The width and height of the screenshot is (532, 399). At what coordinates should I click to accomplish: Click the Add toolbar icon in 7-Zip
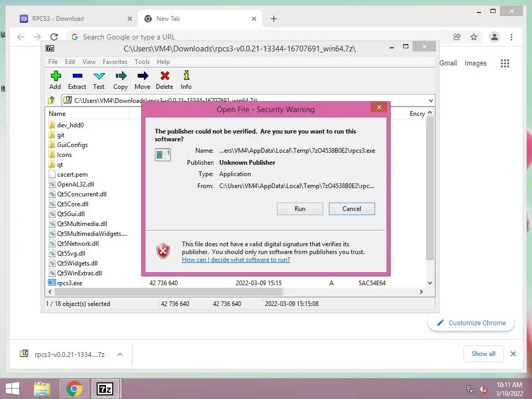tap(55, 80)
